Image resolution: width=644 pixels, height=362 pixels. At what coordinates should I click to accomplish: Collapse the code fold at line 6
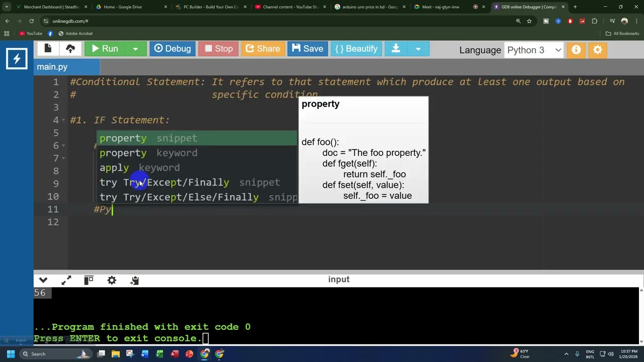pos(63,146)
